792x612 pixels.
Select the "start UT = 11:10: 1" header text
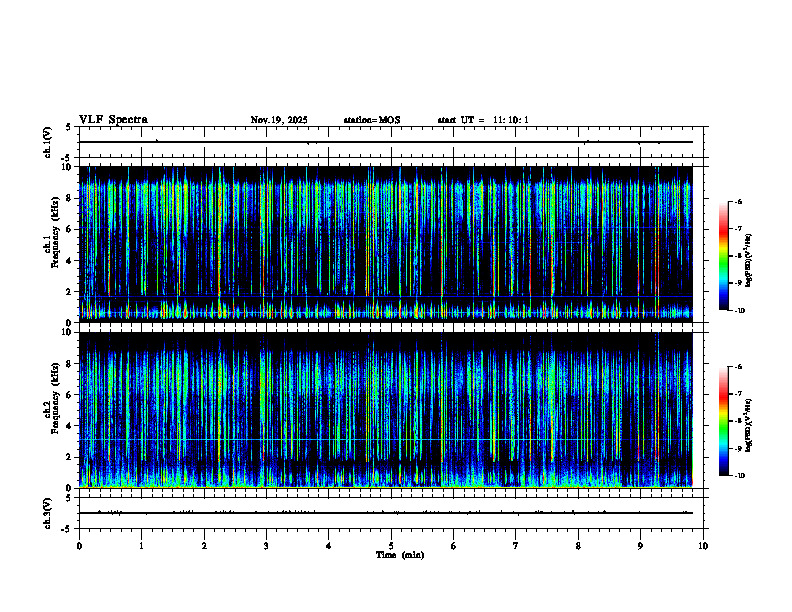click(483, 120)
